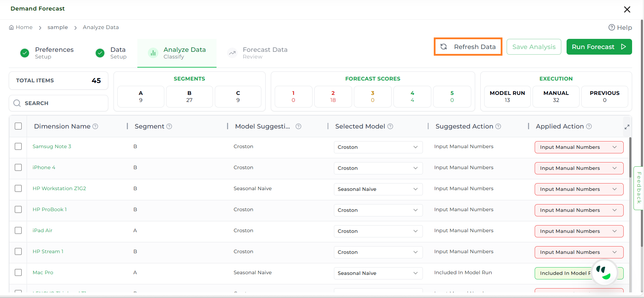Open Seasonal Naive dropdown for Mac Pro
The image size is (644, 298).
coord(378,273)
